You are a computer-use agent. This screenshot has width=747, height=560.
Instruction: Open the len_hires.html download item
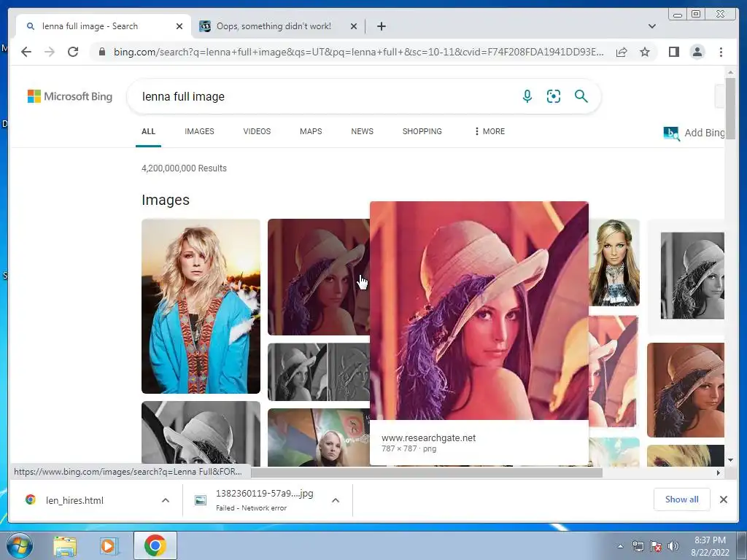coord(74,500)
